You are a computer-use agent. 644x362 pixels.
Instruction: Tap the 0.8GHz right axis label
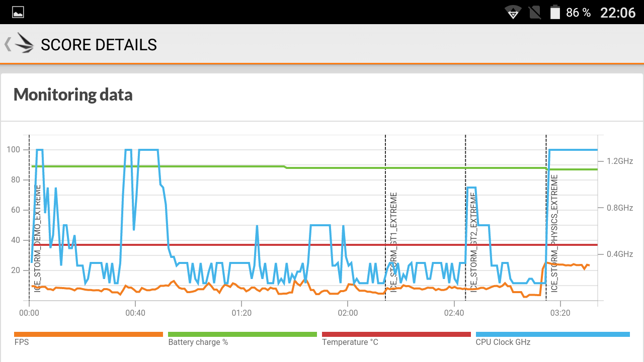[x=620, y=208]
